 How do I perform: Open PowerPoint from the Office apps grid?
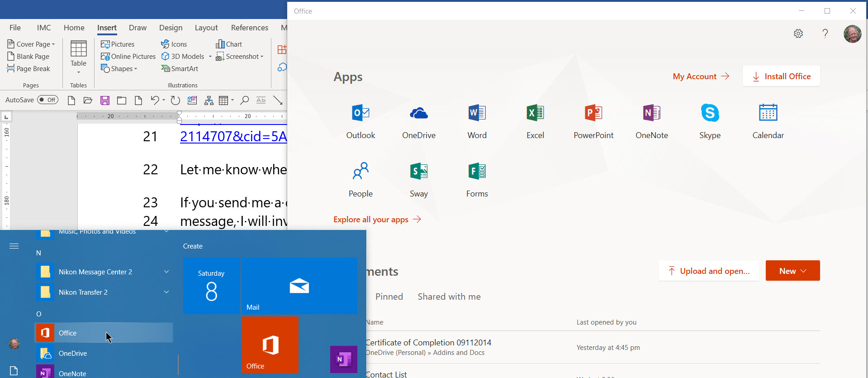[593, 122]
